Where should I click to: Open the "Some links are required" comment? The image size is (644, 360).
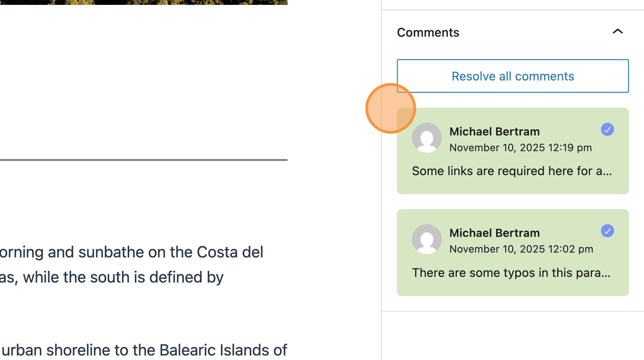511,171
